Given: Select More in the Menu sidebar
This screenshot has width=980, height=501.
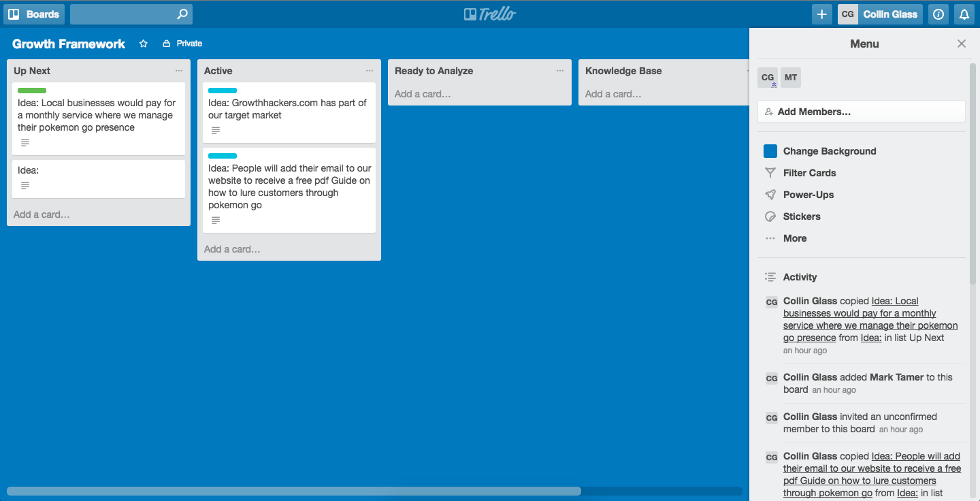Looking at the screenshot, I should [795, 238].
